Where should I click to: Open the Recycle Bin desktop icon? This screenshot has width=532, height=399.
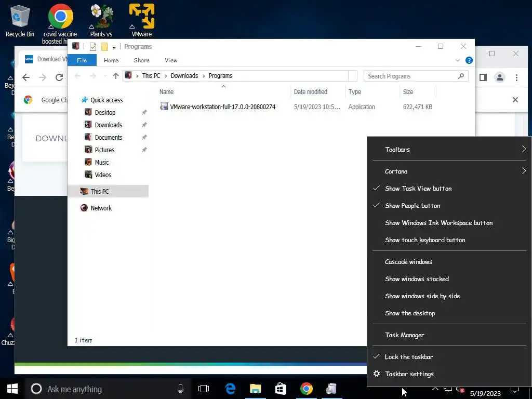[20, 20]
